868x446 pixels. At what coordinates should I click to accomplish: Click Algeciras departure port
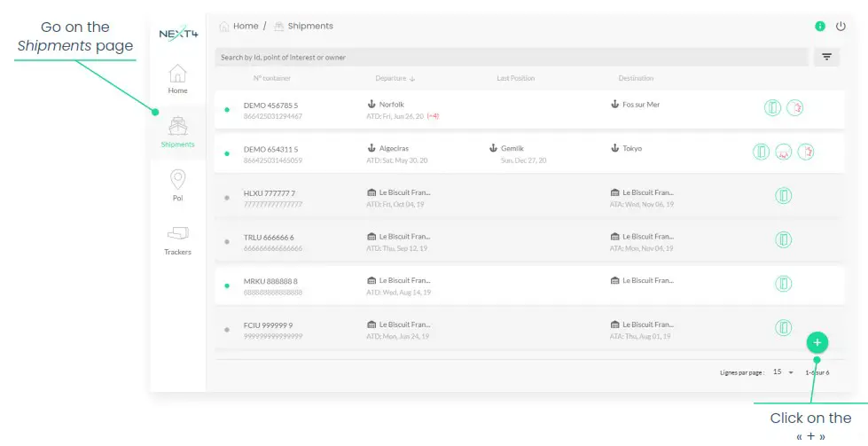click(395, 148)
